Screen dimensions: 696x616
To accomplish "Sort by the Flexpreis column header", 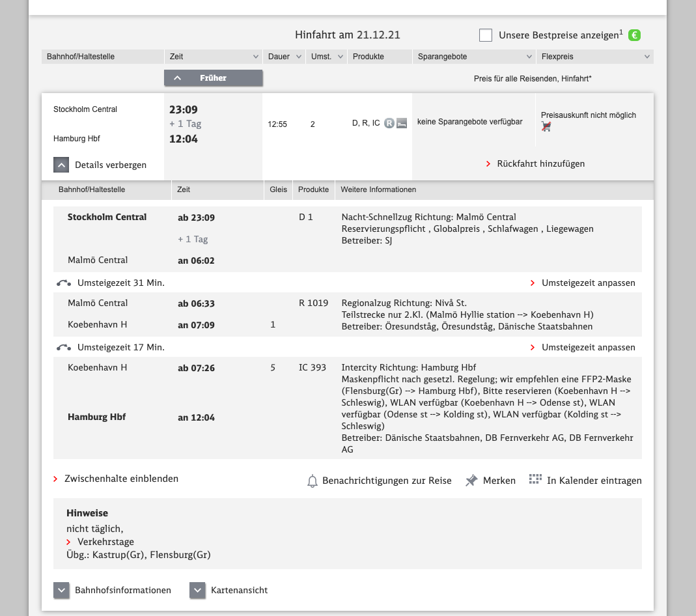I will coord(594,57).
